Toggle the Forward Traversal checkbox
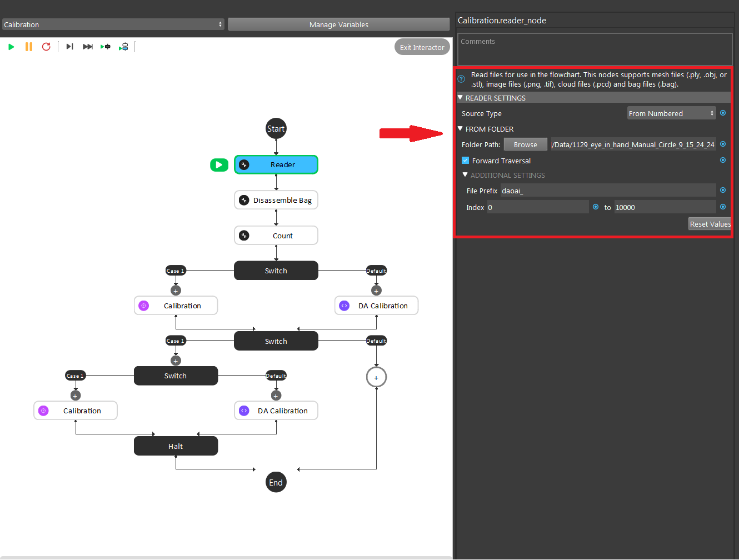 pyautogui.click(x=466, y=161)
